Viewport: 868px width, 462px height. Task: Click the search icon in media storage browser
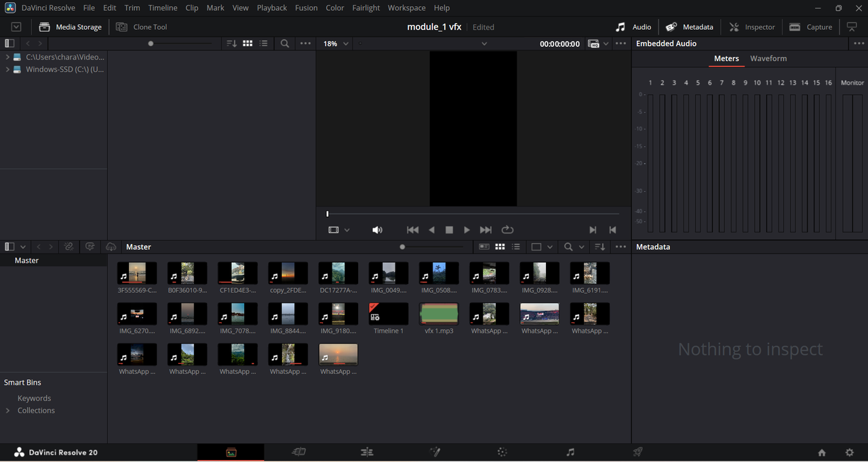(285, 43)
